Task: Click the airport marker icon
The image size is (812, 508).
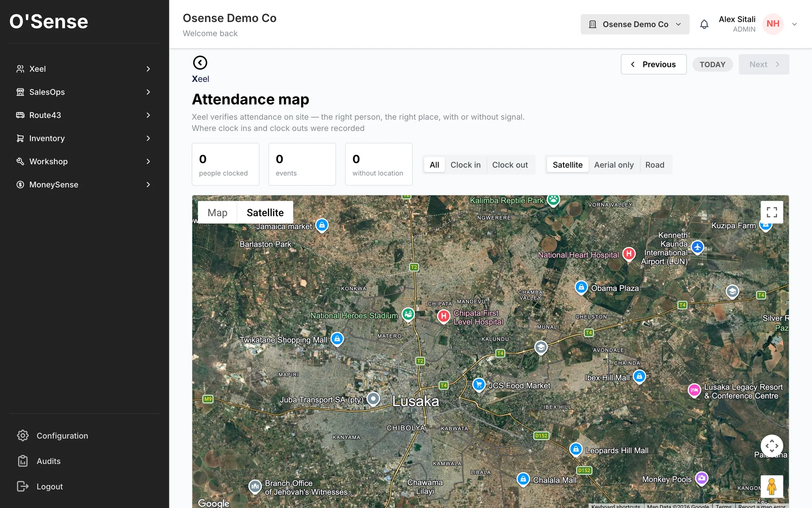Action: tap(698, 247)
